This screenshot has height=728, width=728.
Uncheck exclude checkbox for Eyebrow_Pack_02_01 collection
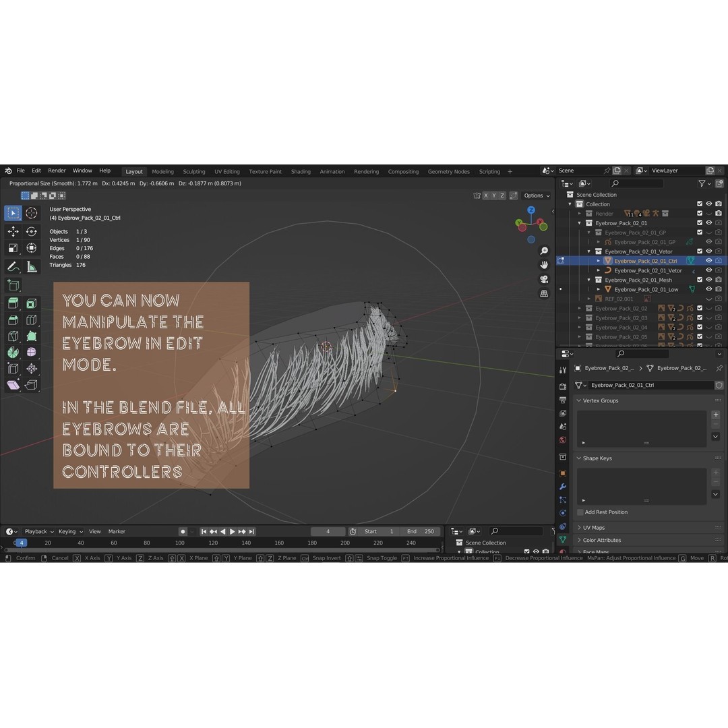pos(700,223)
